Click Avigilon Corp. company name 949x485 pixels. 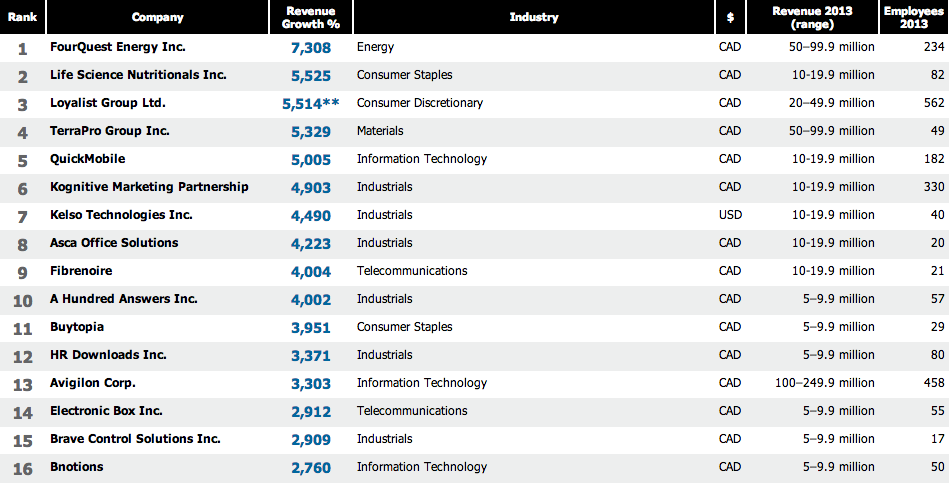coord(92,383)
